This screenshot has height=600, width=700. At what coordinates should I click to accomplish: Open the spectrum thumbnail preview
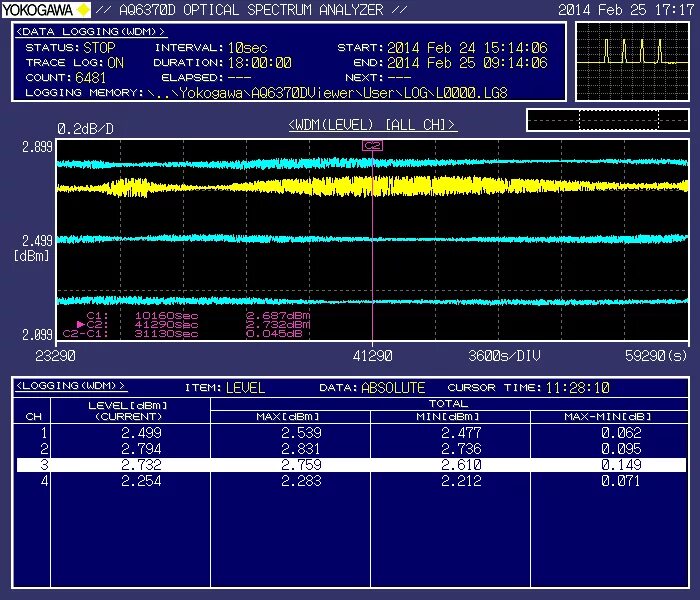632,61
